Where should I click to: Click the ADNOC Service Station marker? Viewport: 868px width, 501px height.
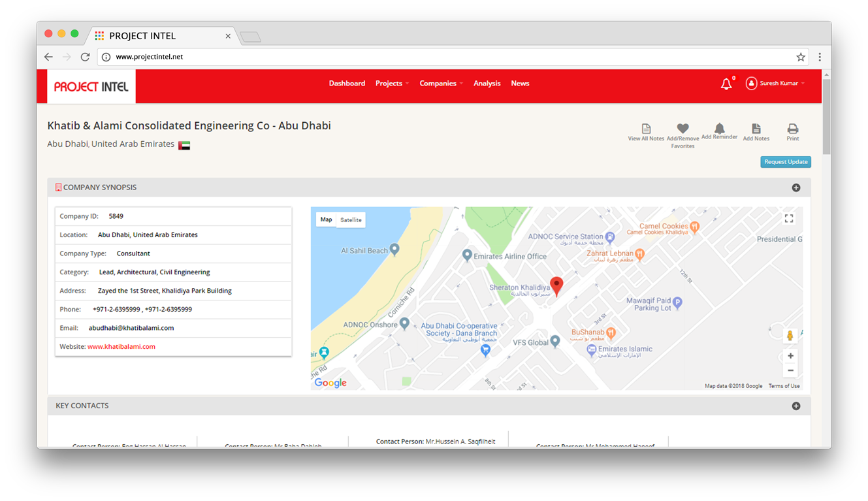coord(610,236)
